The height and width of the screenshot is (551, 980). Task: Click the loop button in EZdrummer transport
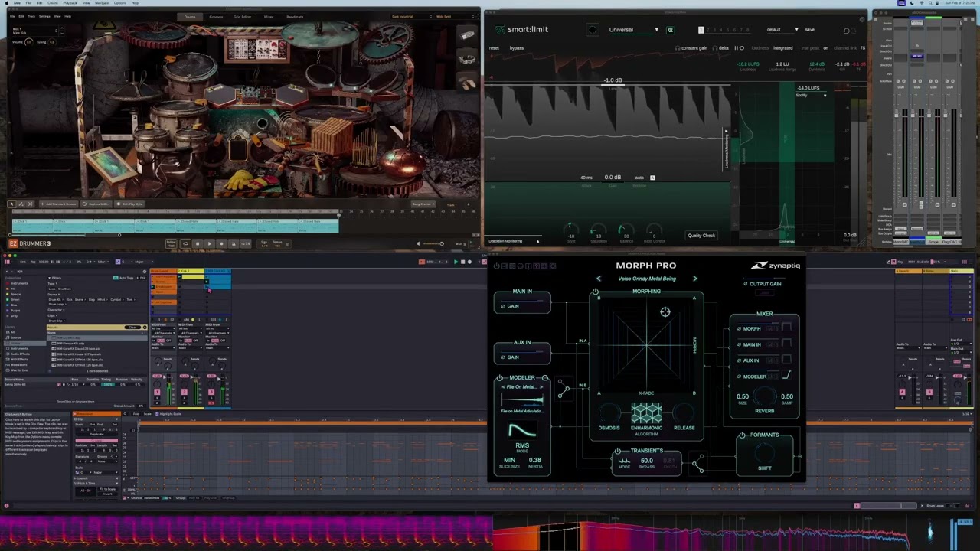point(185,243)
